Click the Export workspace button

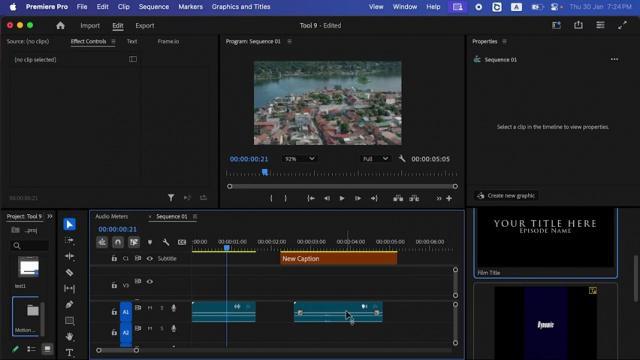tap(145, 25)
